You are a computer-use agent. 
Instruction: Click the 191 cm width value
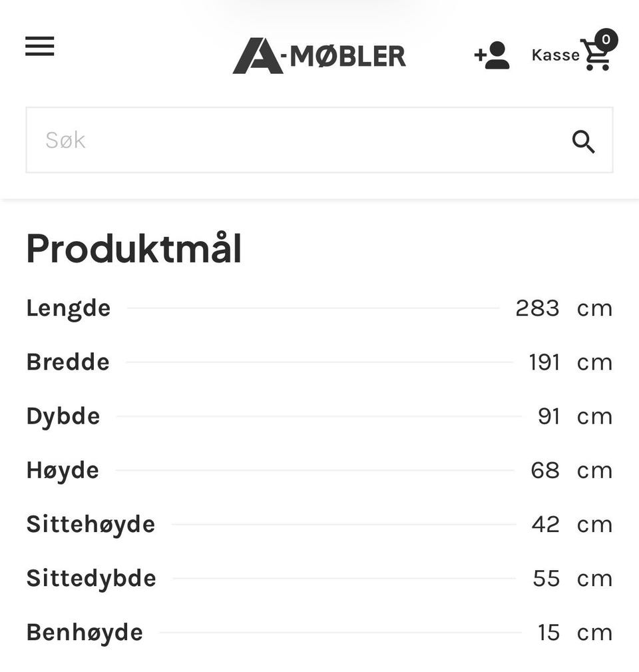570,362
